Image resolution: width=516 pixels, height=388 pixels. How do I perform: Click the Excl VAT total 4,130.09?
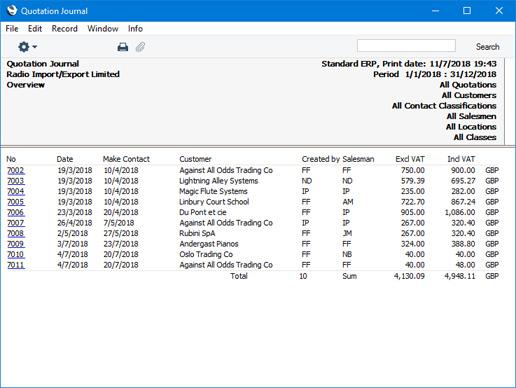409,276
